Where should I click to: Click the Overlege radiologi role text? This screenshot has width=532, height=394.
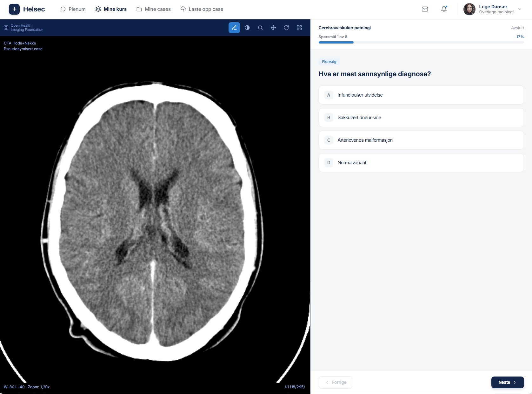496,12
